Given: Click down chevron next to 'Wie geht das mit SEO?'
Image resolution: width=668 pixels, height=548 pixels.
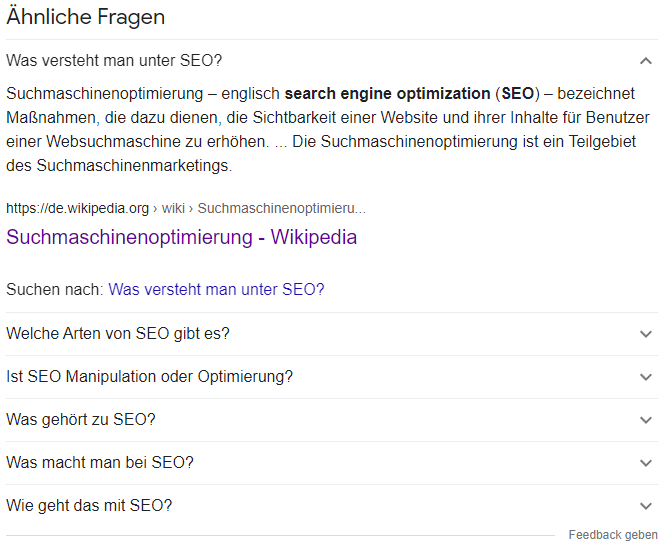Looking at the screenshot, I should coord(645,506).
